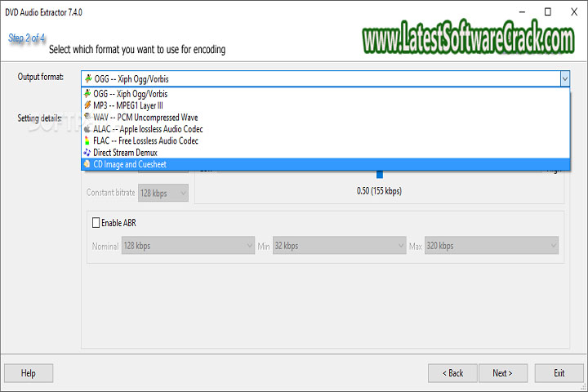Click the Exit button
This screenshot has height=392, width=588.
click(x=559, y=373)
